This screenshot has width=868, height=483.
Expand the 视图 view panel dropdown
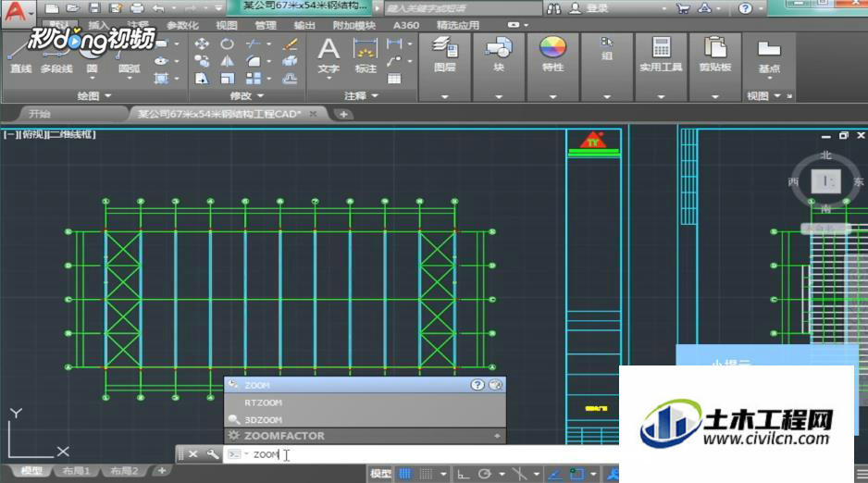click(x=777, y=95)
